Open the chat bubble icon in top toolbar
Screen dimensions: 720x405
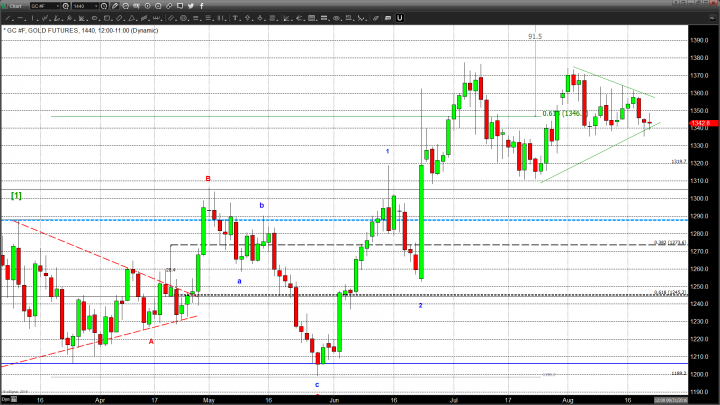[180, 6]
